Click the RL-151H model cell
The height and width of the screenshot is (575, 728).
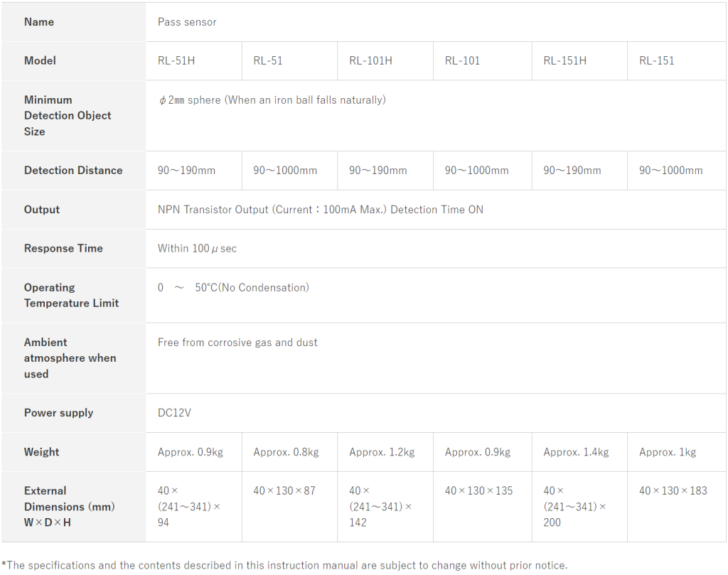click(x=564, y=60)
